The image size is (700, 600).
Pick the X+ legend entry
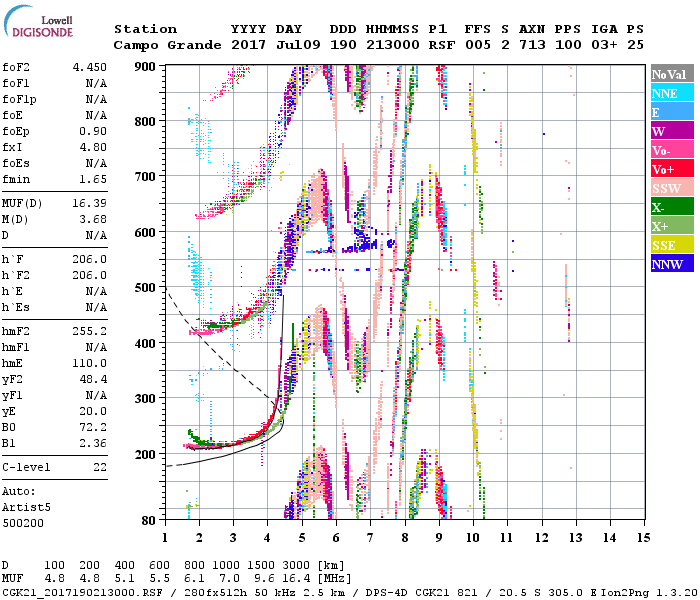coord(669,226)
